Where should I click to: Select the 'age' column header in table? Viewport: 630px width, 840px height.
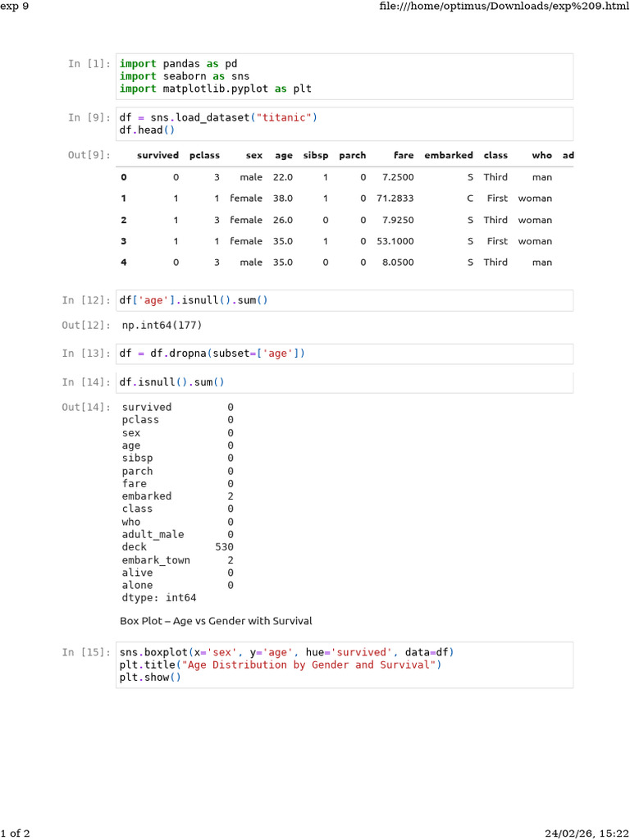tap(283, 155)
